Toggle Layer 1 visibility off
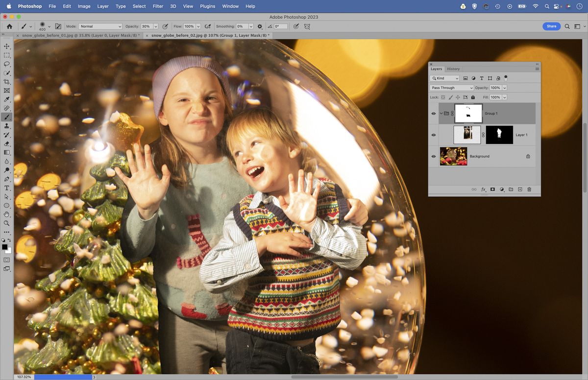Viewport: 588px width, 380px height. coord(433,135)
